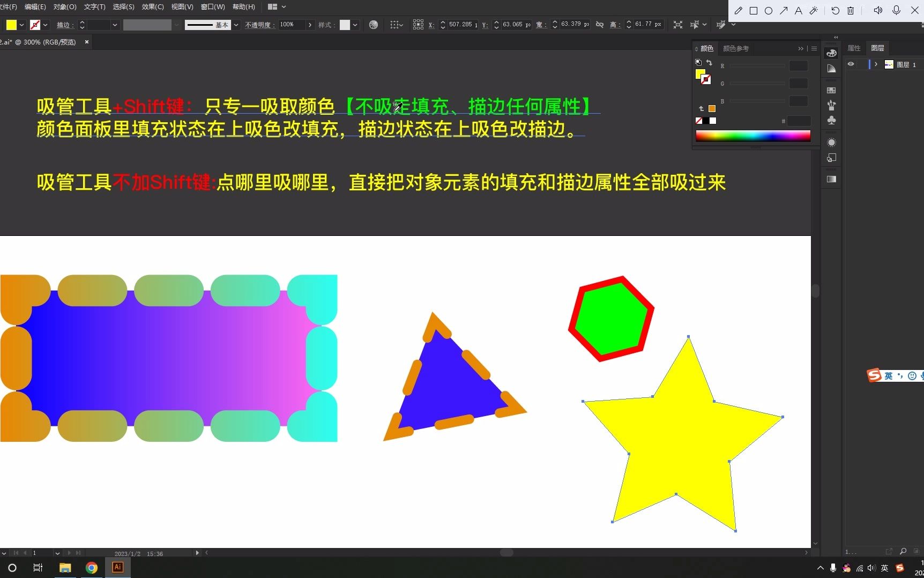Open the Swatches panel icon
This screenshot has height=578, width=924.
point(831,90)
